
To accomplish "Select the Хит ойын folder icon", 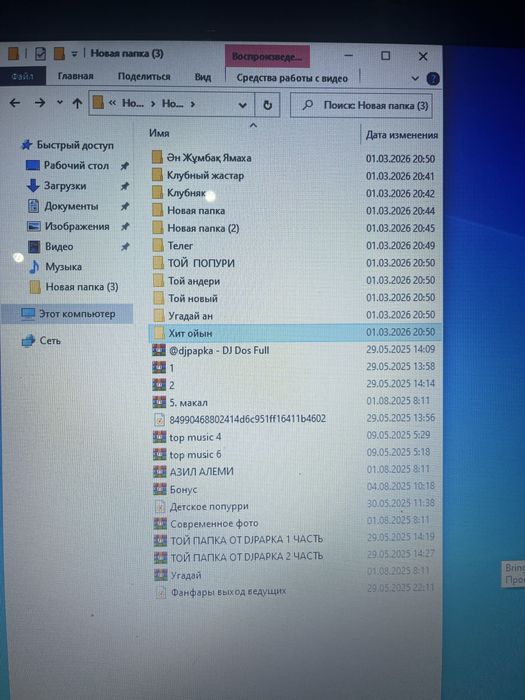I will 158,333.
